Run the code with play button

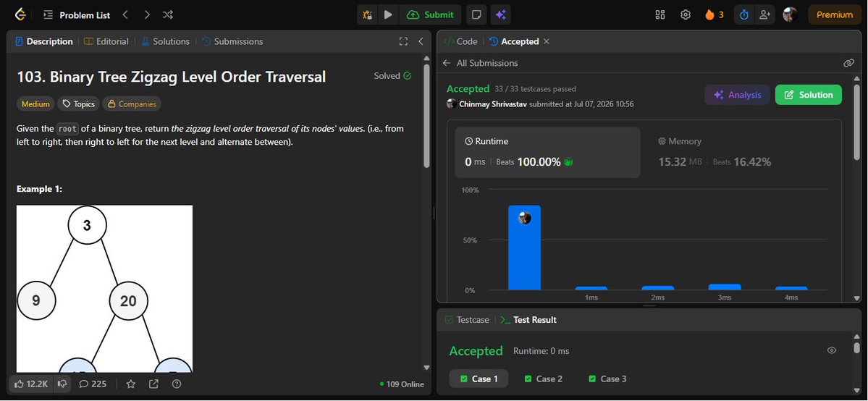[388, 15]
